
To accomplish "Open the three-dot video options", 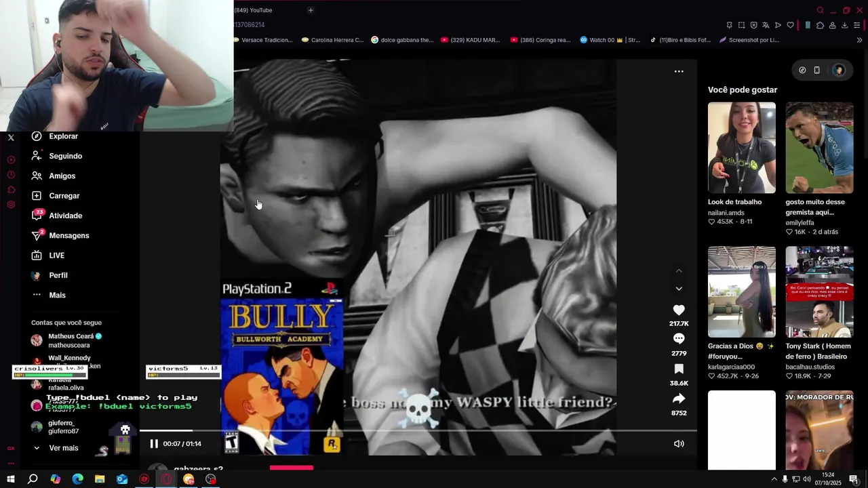I will point(679,71).
